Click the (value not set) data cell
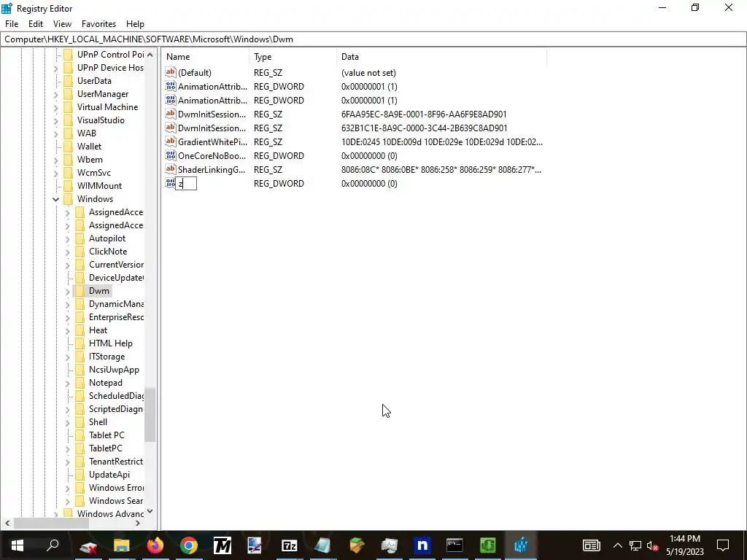The height and width of the screenshot is (560, 747). tap(368, 73)
